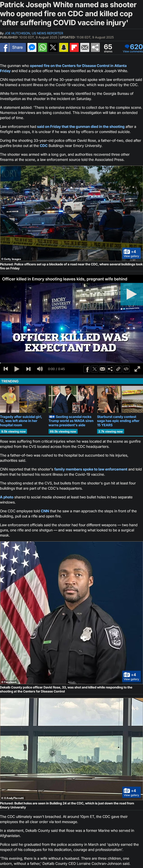Click caption 'Pictured: Bullet holes are seen in Building 24'
Screen dimensions: 143x868
(67, 805)
